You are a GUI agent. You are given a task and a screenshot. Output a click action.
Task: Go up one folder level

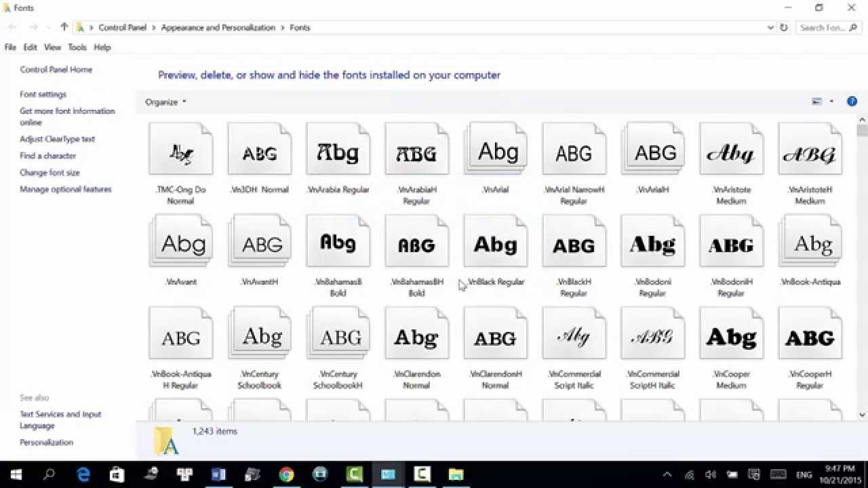click(x=64, y=27)
